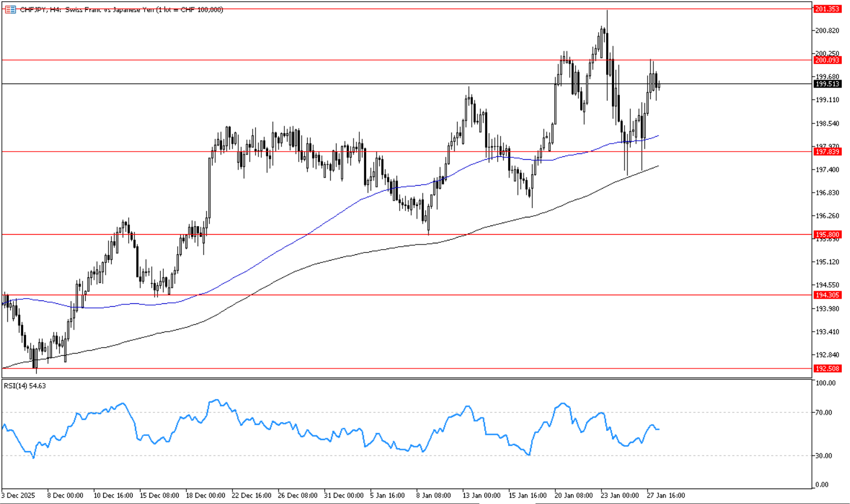Select the 200.093 resistance level label
The width and height of the screenshot is (850, 504).
click(x=827, y=60)
